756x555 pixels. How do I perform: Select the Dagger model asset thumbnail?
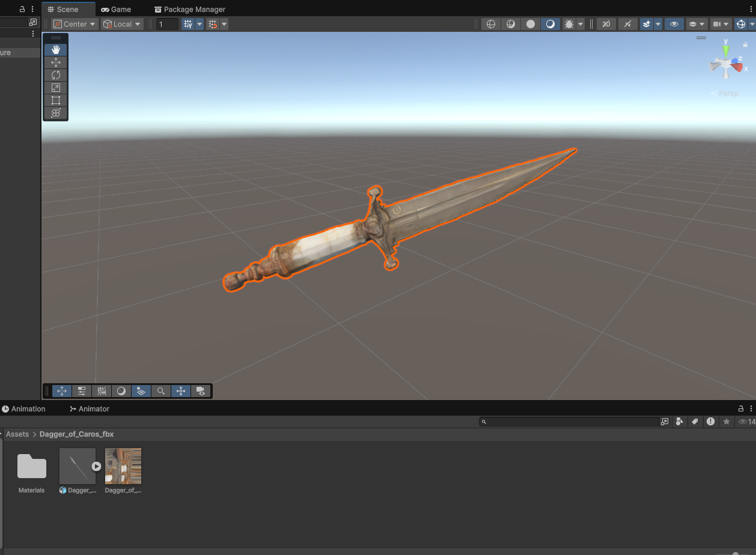tap(78, 466)
